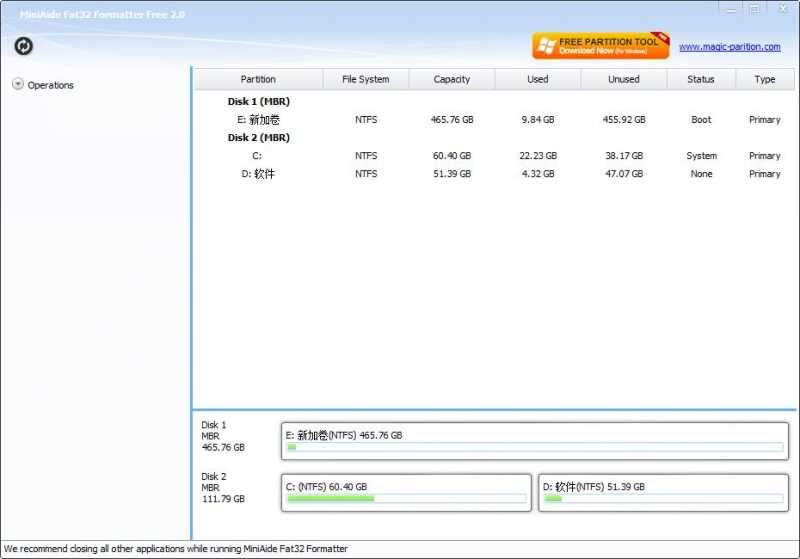Visit the www.magic-partition.com link
Image resolution: width=800 pixels, height=559 pixels.
[729, 47]
